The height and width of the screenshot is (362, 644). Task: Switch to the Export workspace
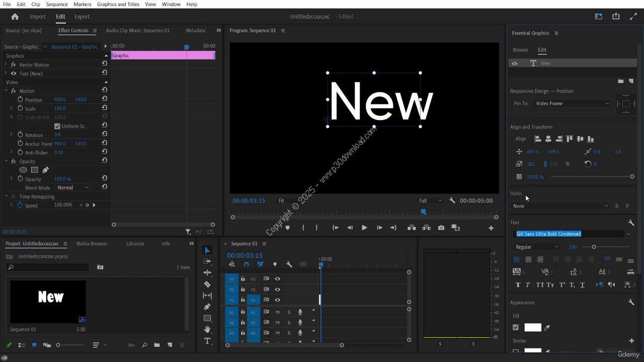point(82,17)
